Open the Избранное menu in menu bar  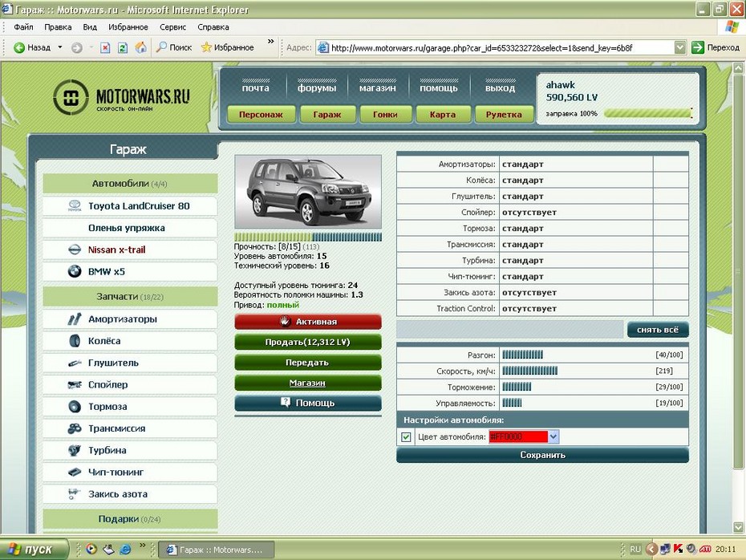click(128, 26)
